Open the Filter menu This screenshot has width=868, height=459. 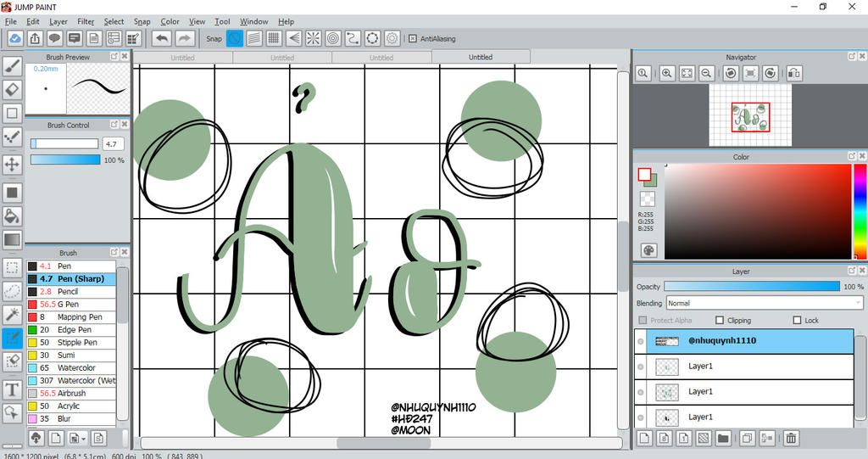pos(86,21)
